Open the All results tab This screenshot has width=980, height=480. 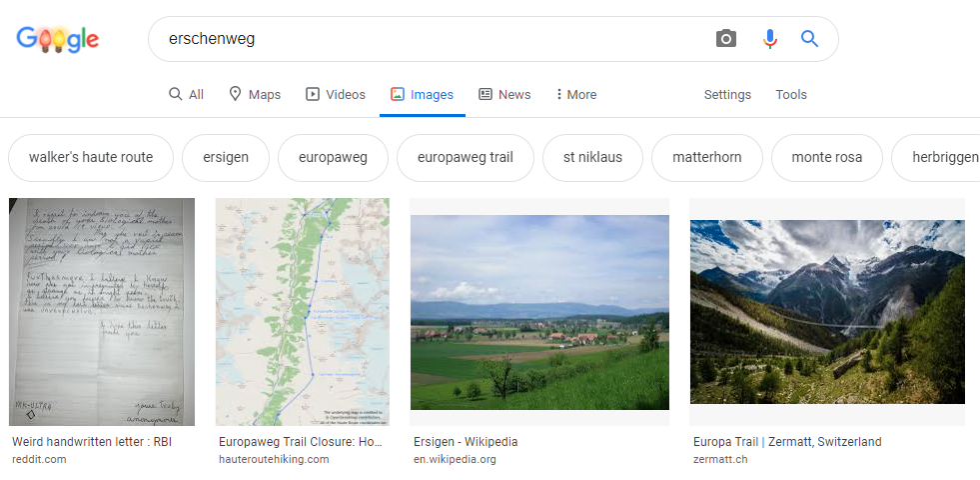point(186,95)
